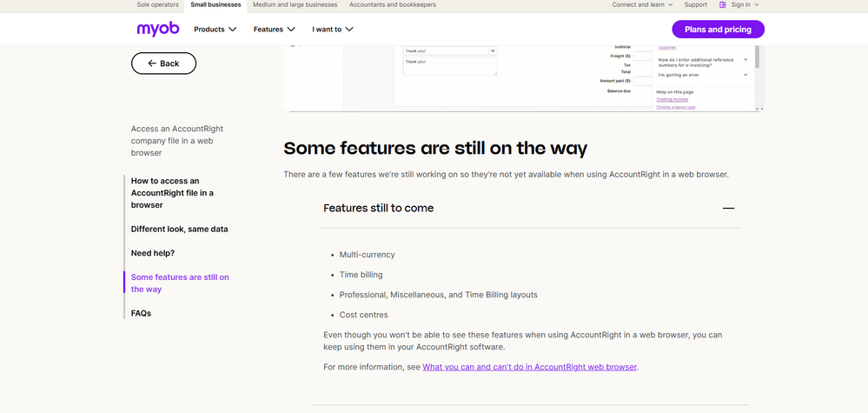Image resolution: width=868 pixels, height=413 pixels.
Task: Click the MYOB logo
Action: click(157, 29)
